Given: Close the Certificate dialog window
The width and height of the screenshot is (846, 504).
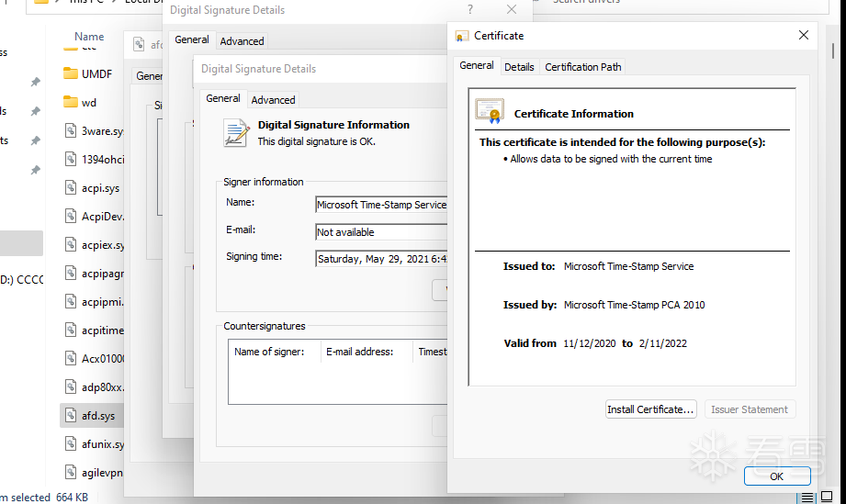Looking at the screenshot, I should coord(804,36).
